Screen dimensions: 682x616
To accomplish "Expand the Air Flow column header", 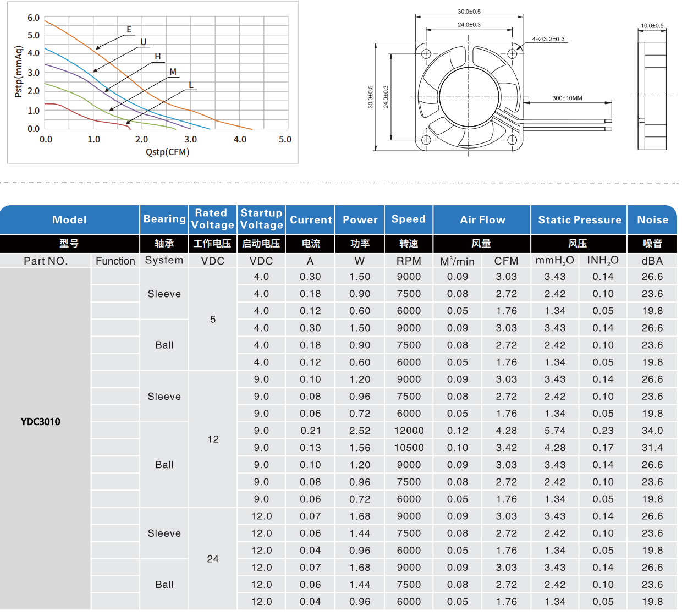I will click(x=482, y=219).
